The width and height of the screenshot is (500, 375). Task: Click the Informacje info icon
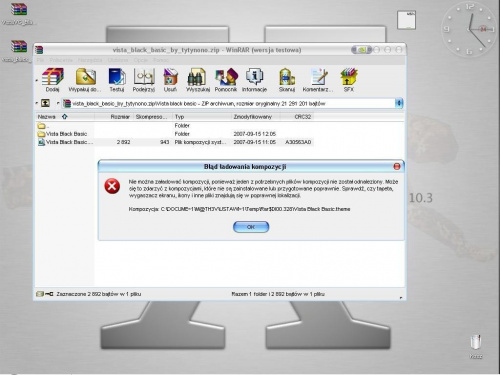tap(254, 80)
